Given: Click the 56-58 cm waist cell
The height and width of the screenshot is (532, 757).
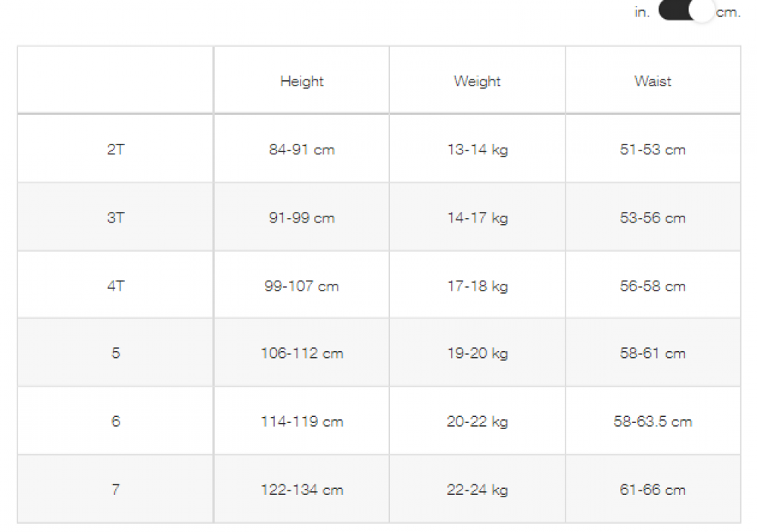Looking at the screenshot, I should point(653,285).
